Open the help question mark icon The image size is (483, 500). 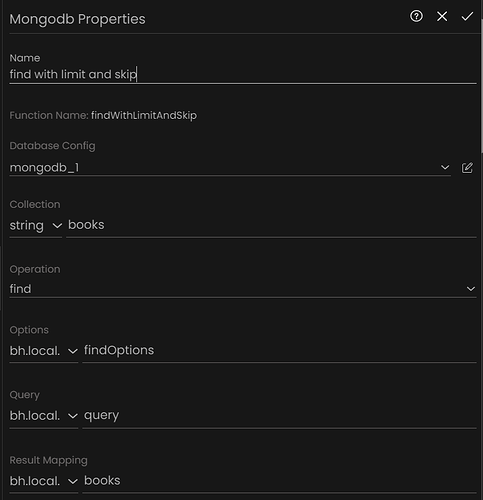[416, 16]
